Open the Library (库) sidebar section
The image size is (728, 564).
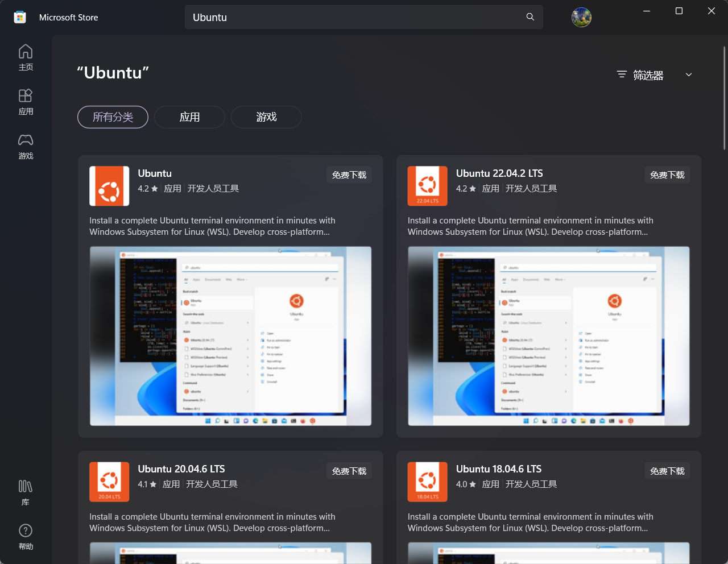click(26, 492)
